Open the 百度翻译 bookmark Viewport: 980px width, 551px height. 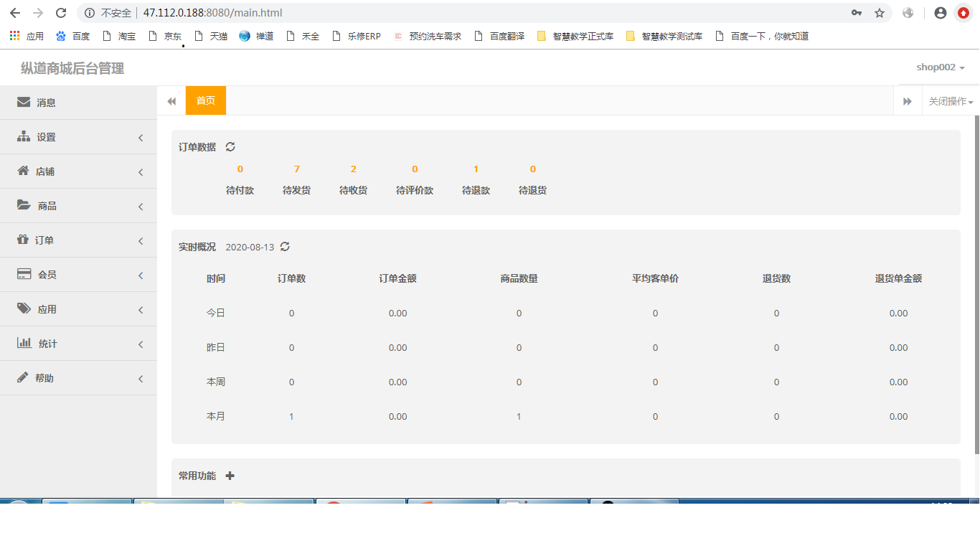(499, 36)
